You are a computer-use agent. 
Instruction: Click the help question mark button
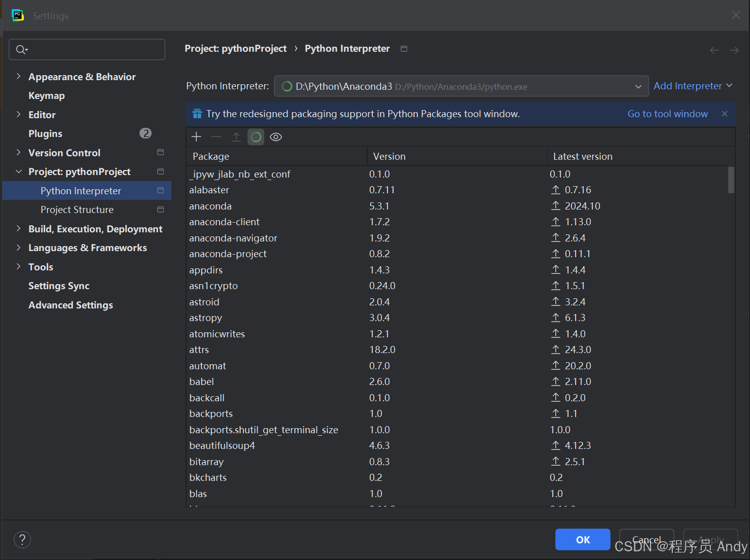click(22, 540)
